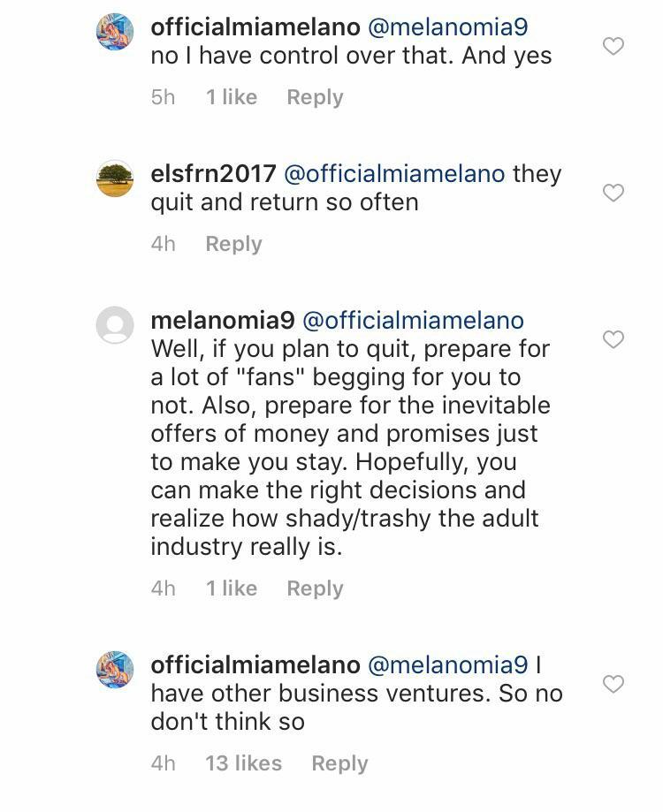The width and height of the screenshot is (663, 812).
Task: Like officialmiamelano's top comment via heart icon
Action: coord(613,46)
